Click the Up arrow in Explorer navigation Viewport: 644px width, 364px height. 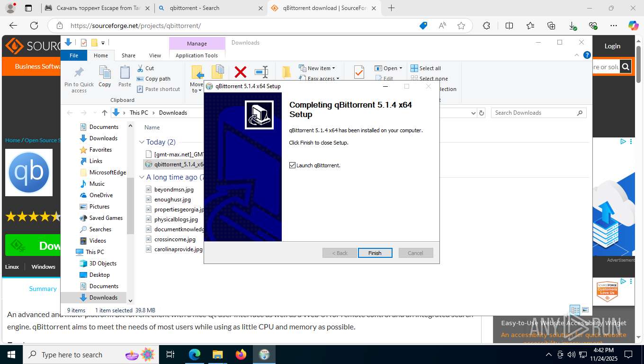105,113
